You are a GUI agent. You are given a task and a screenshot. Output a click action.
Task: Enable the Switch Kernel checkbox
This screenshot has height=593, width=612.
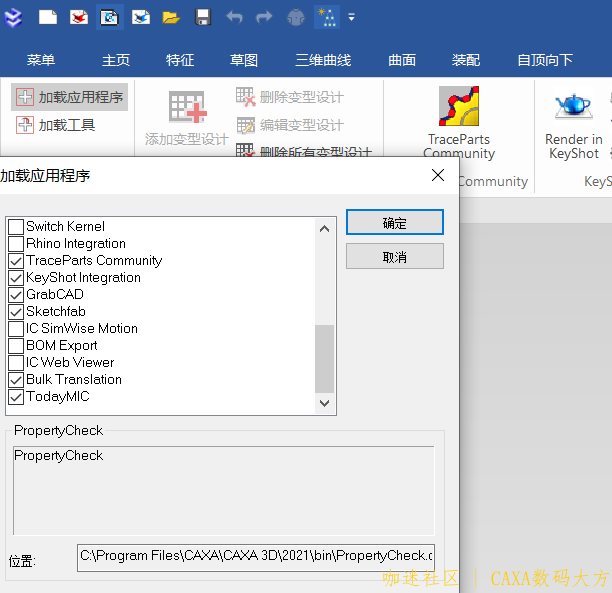16,226
